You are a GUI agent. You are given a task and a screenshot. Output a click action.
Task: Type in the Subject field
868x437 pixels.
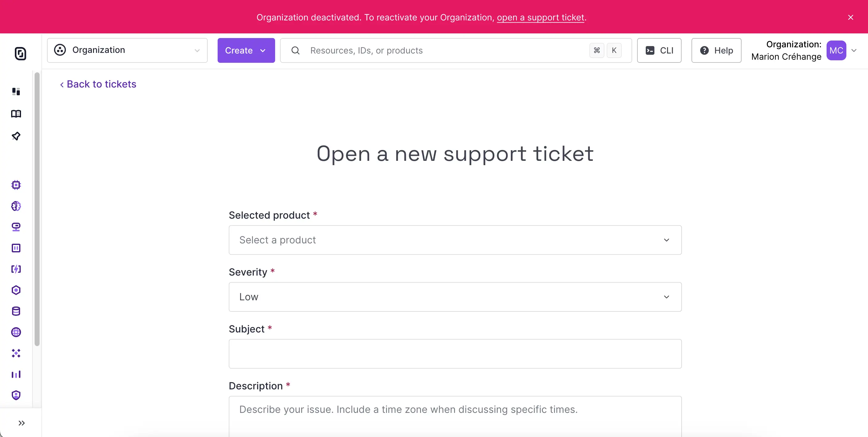(455, 354)
